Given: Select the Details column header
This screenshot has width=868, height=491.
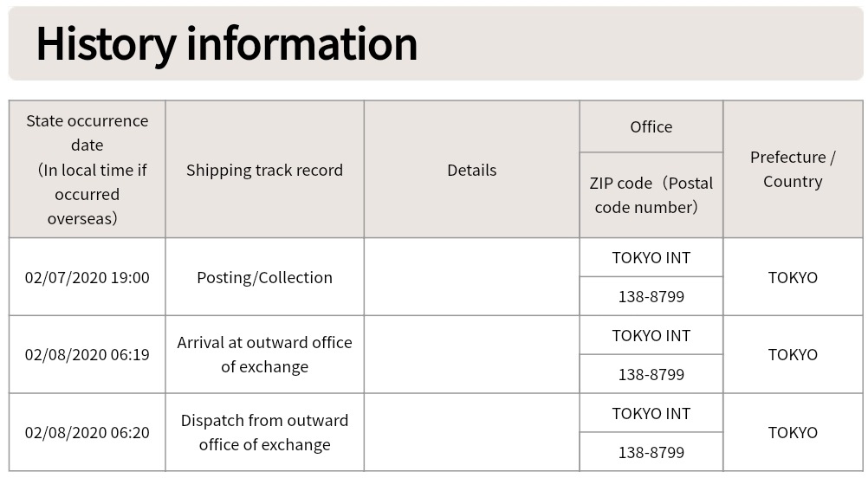Looking at the screenshot, I should pos(471,170).
